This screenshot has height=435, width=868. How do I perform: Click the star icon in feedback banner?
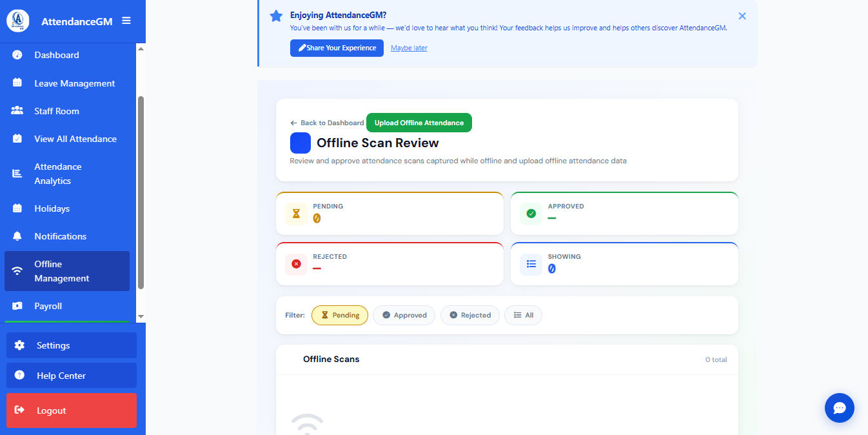pyautogui.click(x=276, y=15)
